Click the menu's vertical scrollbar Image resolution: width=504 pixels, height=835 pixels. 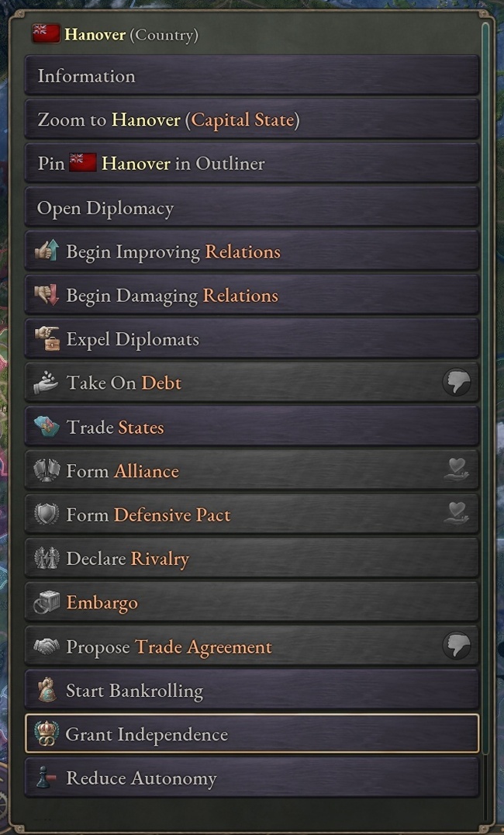486,388
